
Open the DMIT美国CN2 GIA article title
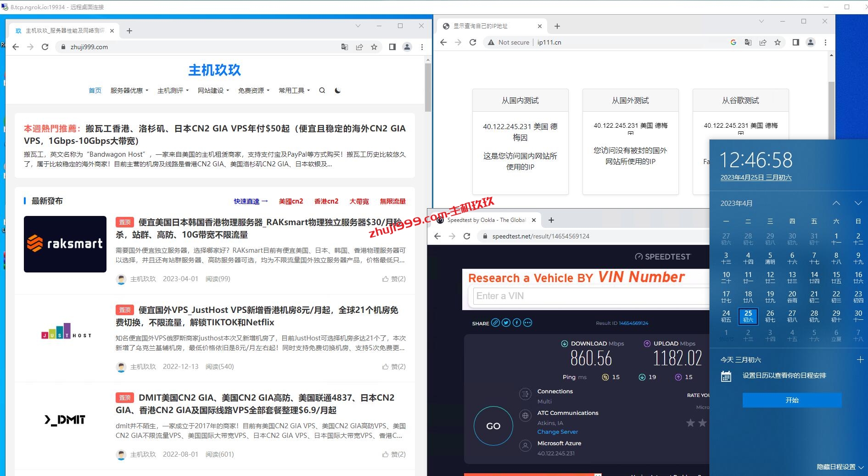[x=255, y=404]
